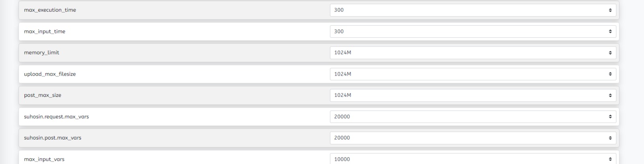Click the arrow icon for max_input_time
This screenshot has width=644, height=164.
tap(610, 31)
